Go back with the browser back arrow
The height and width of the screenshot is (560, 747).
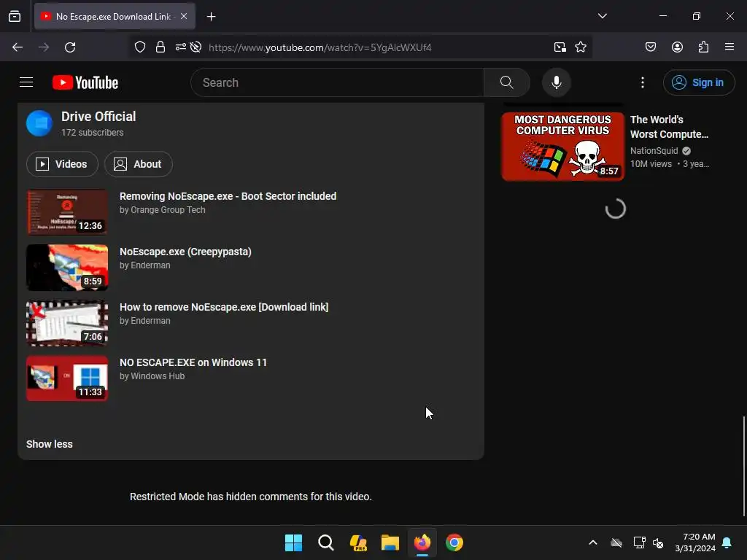[18, 47]
